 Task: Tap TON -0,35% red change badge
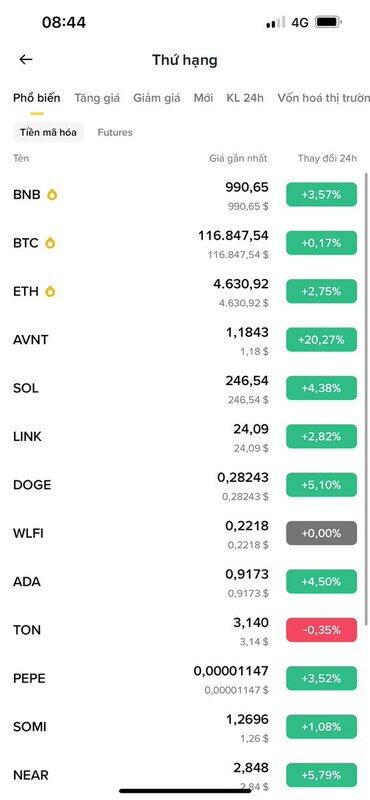pyautogui.click(x=322, y=630)
